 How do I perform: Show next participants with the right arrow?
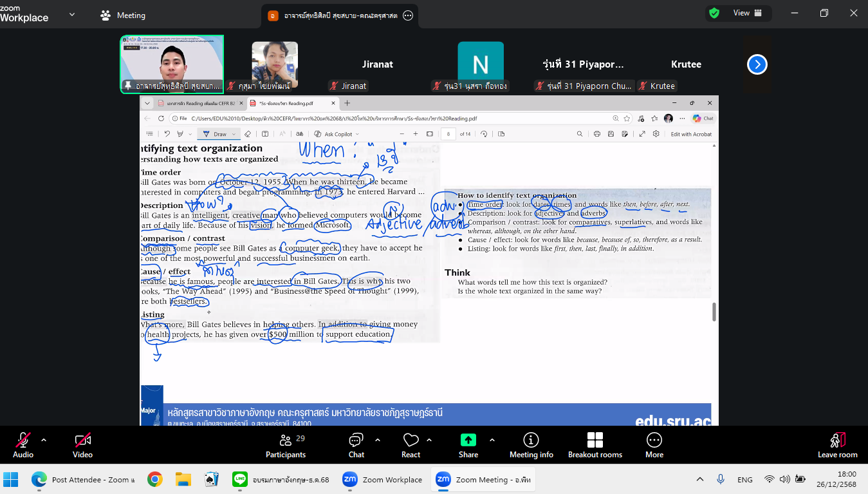(757, 64)
